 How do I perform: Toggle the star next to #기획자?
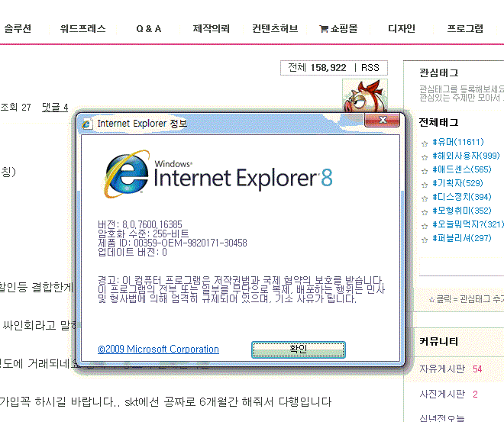425,185
